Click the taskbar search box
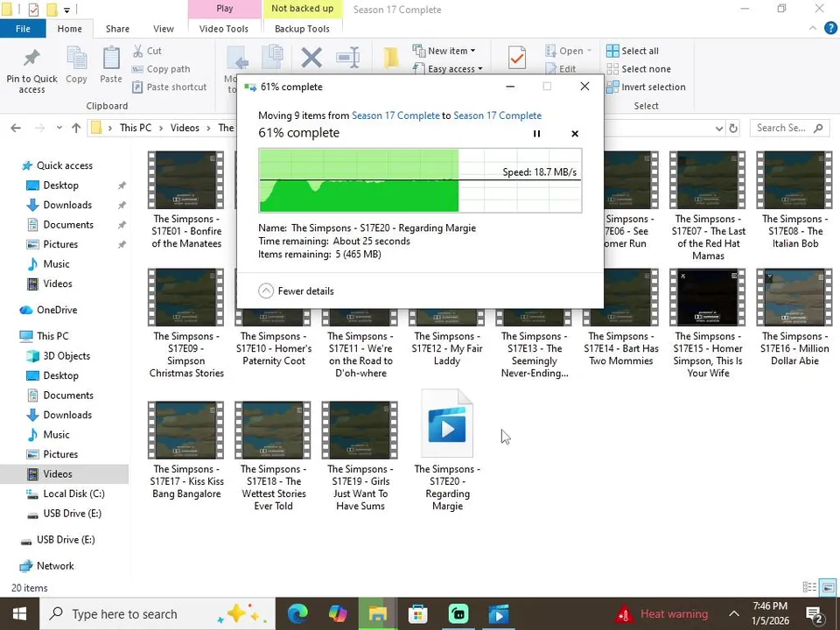This screenshot has height=630, width=840. click(x=157, y=614)
